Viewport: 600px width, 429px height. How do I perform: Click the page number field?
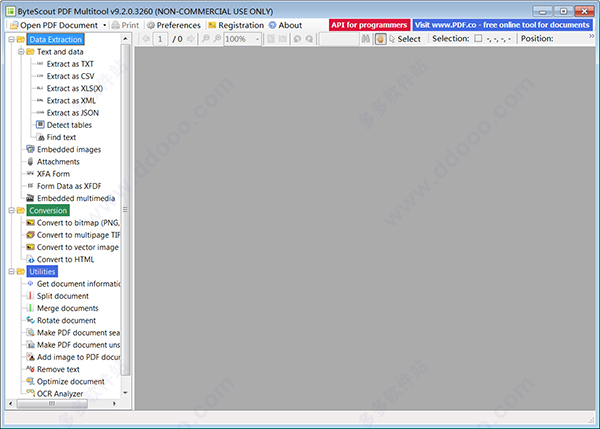(160, 39)
